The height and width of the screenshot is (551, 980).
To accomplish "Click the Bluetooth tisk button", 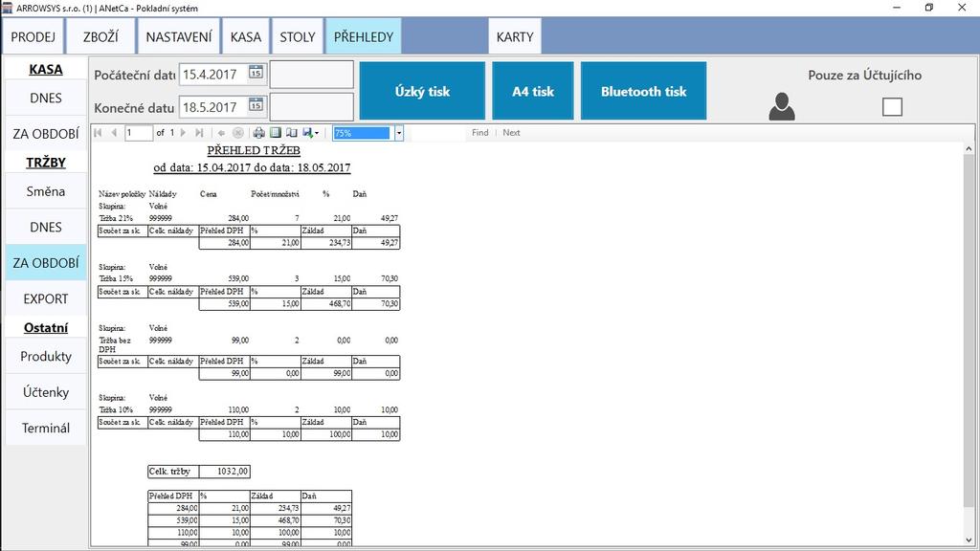I will [x=643, y=91].
